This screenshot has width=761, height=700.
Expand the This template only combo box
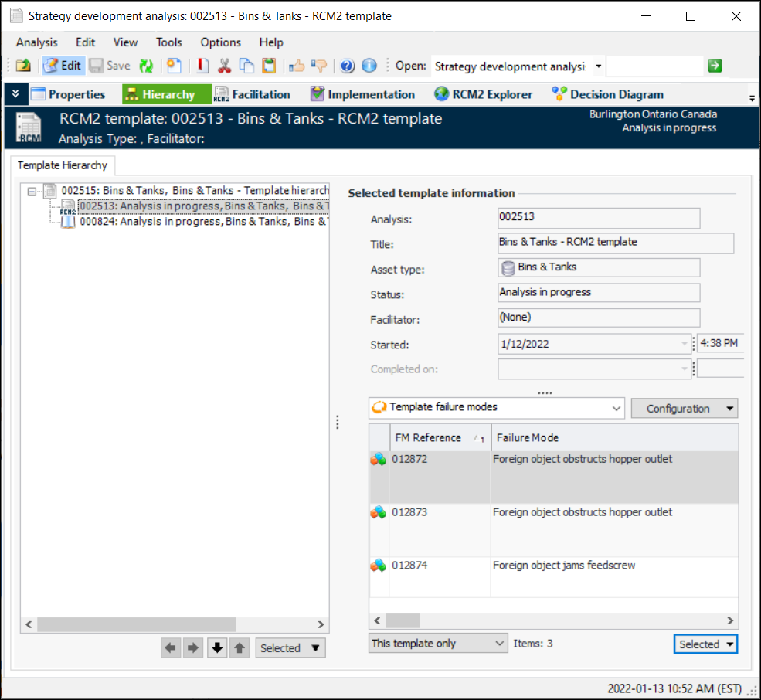pos(499,644)
